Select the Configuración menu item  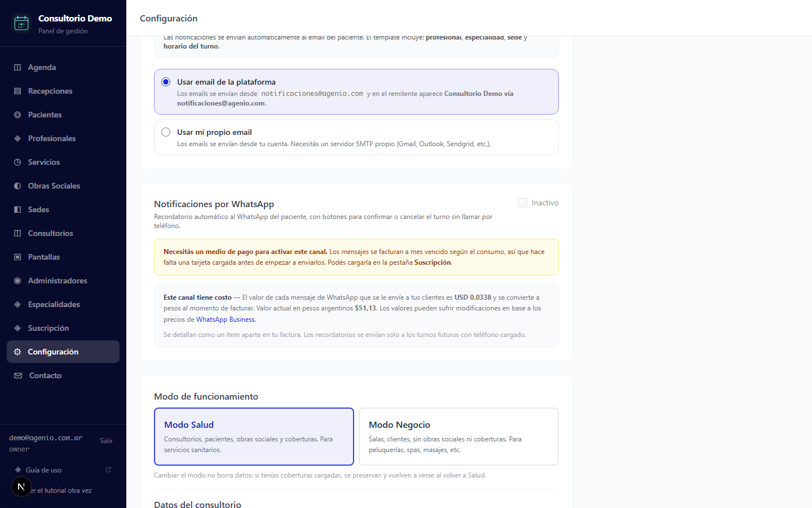coord(63,352)
